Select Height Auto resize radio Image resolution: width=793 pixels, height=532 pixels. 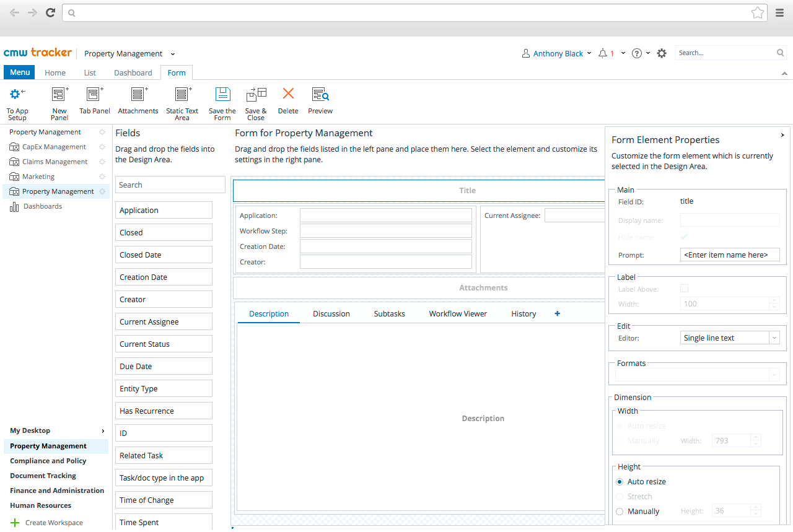(620, 482)
